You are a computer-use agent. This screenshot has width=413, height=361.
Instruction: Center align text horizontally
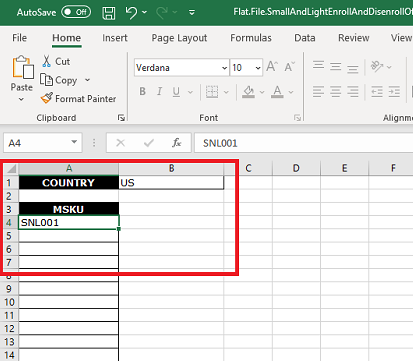pyautogui.click(x=336, y=91)
